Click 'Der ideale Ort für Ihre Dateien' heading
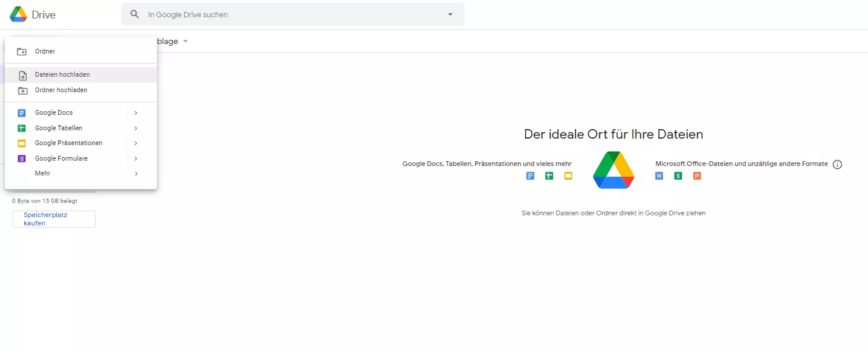 pos(614,134)
